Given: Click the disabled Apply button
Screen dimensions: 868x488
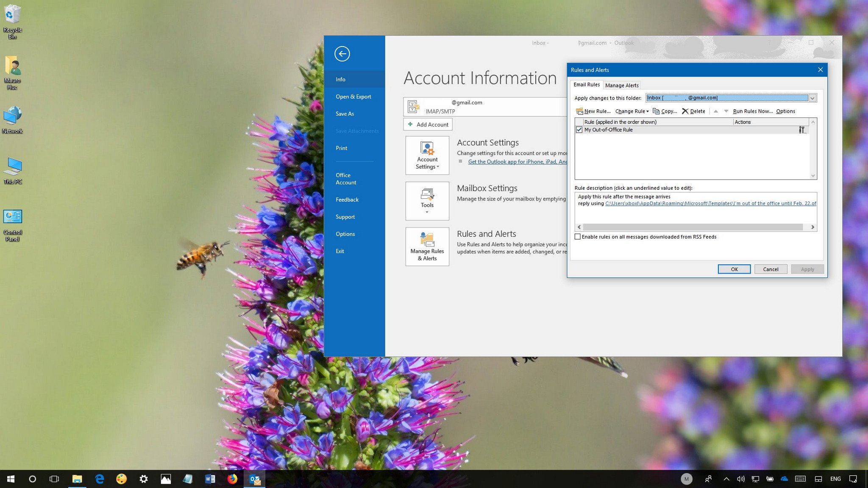Looking at the screenshot, I should (x=807, y=269).
